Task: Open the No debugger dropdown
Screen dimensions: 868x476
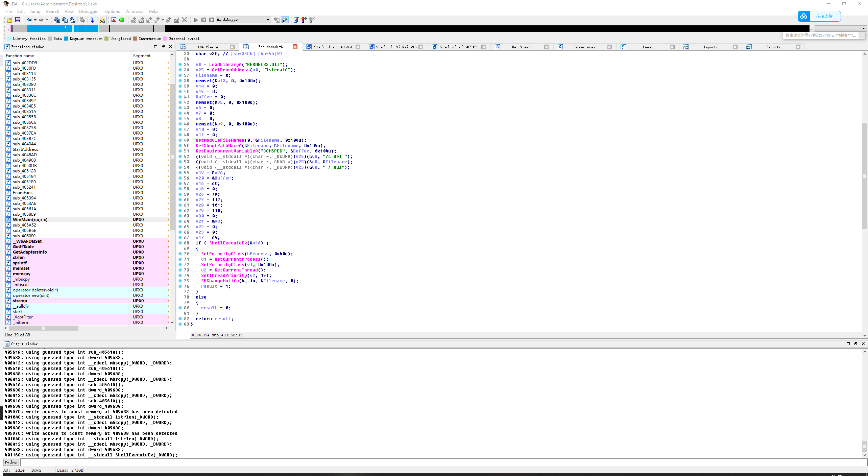Action: pos(268,20)
